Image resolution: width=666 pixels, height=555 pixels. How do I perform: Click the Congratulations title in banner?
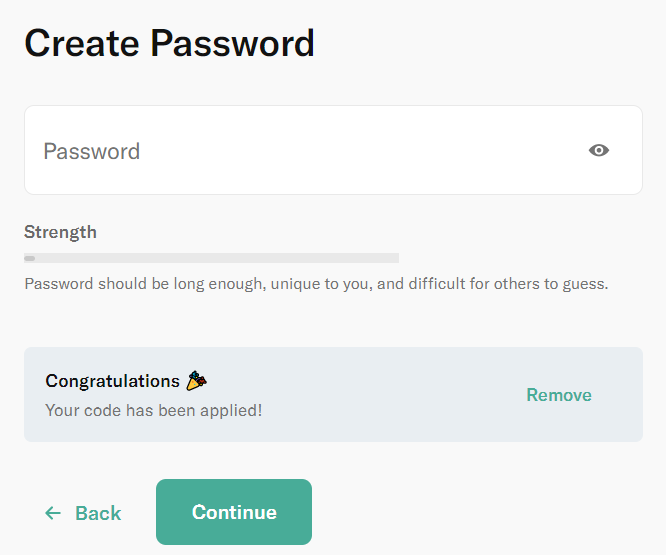click(x=113, y=381)
